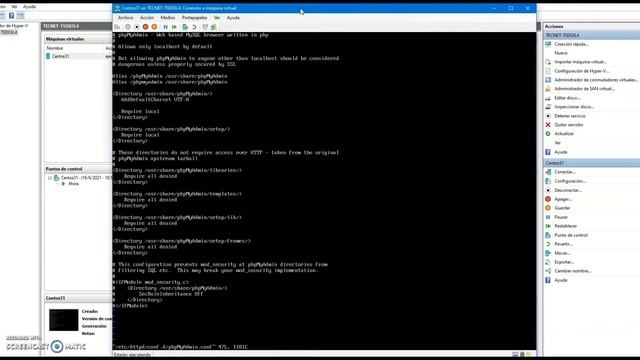Click Detener servicio action
Viewport: 640px width, 360px height.
pyautogui.click(x=570, y=116)
